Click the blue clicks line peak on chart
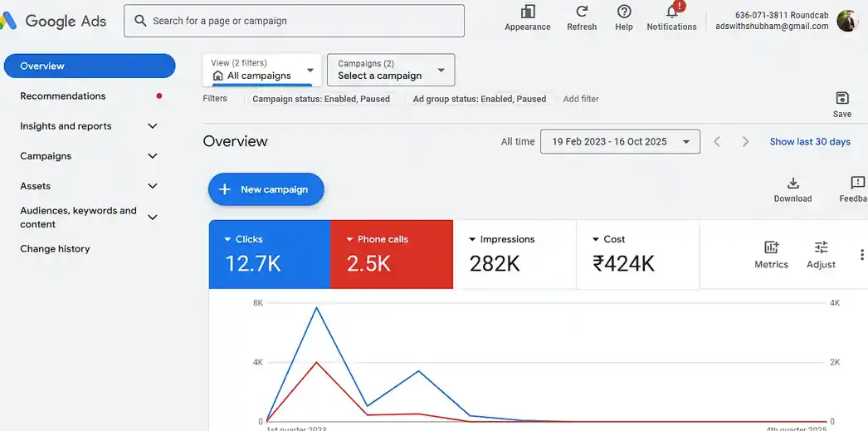The width and height of the screenshot is (868, 431). (317, 307)
